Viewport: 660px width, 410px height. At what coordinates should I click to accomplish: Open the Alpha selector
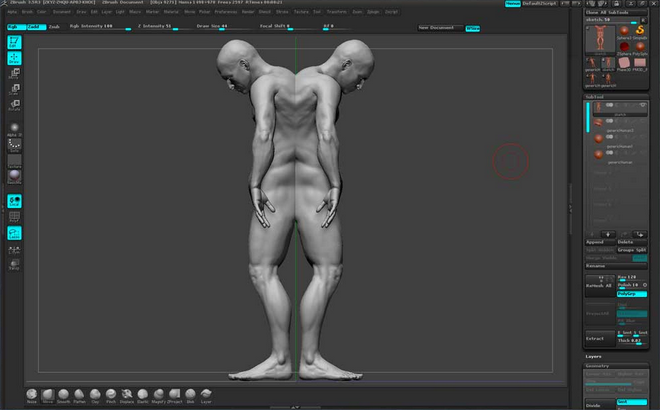(x=15, y=127)
